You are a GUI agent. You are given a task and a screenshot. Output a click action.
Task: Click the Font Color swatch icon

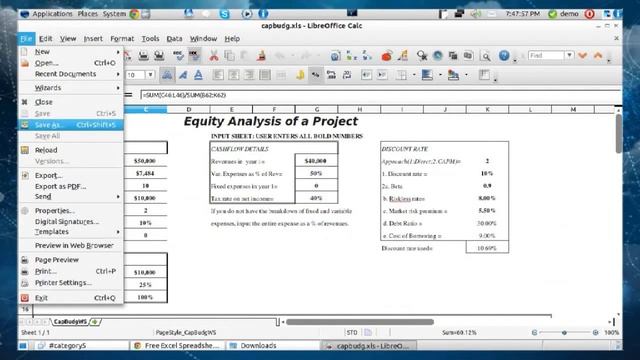coord(453,75)
